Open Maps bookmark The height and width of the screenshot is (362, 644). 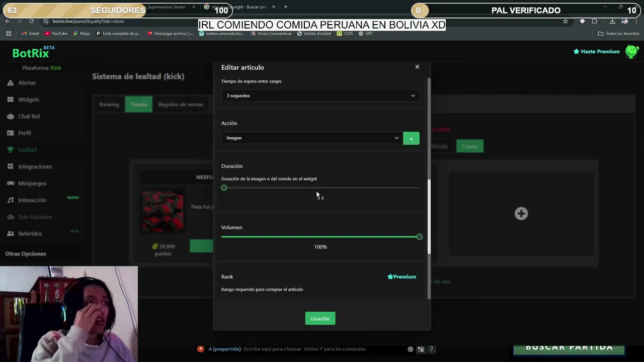[82, 34]
